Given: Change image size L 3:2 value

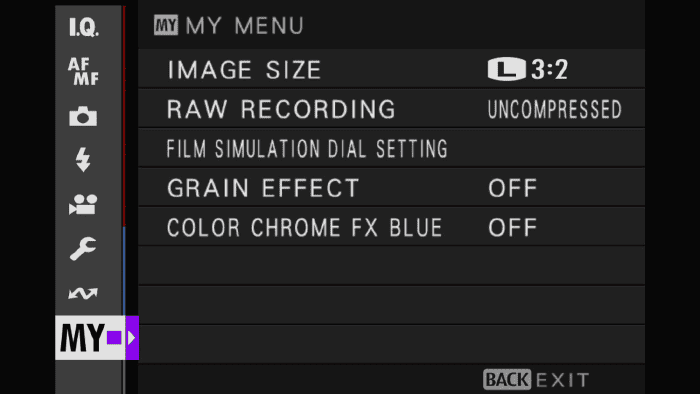Looking at the screenshot, I should (528, 69).
